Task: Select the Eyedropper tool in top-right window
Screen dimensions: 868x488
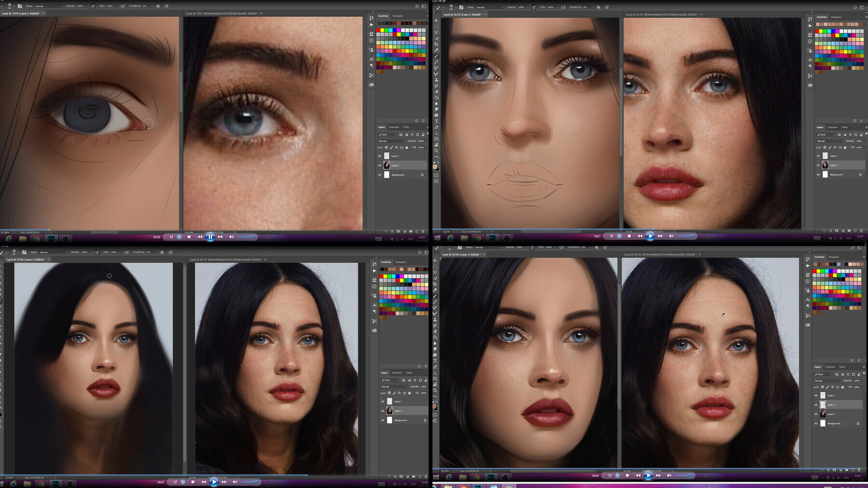Action: pos(436,50)
